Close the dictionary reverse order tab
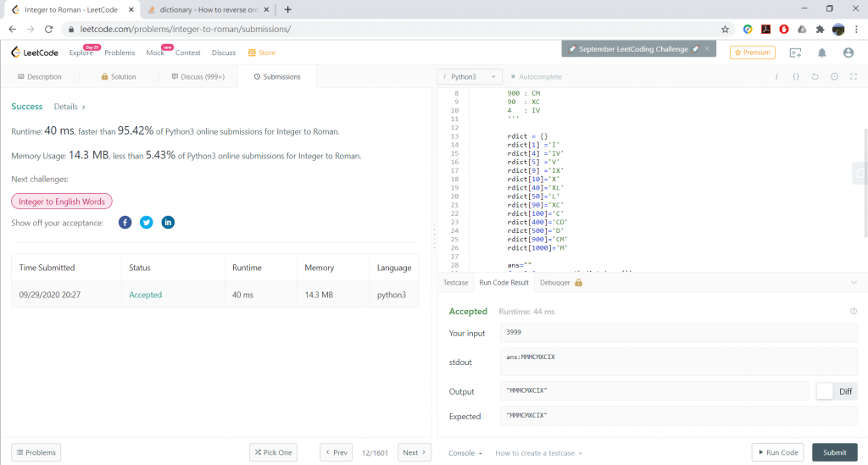 pos(266,9)
